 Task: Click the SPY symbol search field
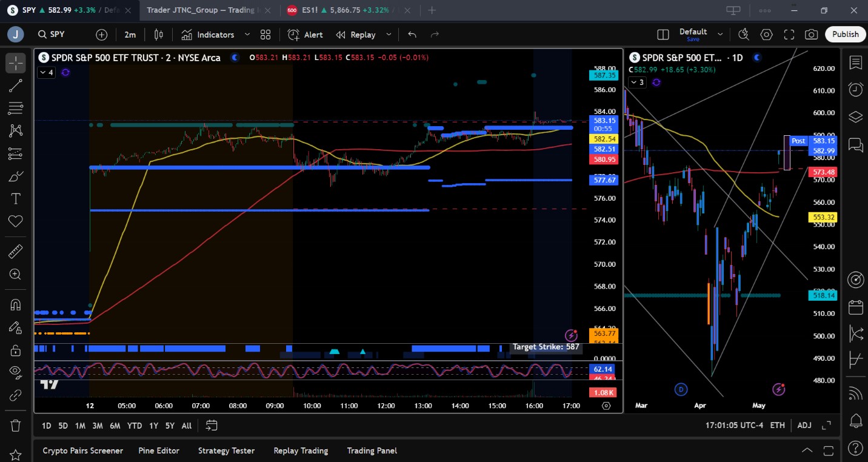pyautogui.click(x=58, y=35)
